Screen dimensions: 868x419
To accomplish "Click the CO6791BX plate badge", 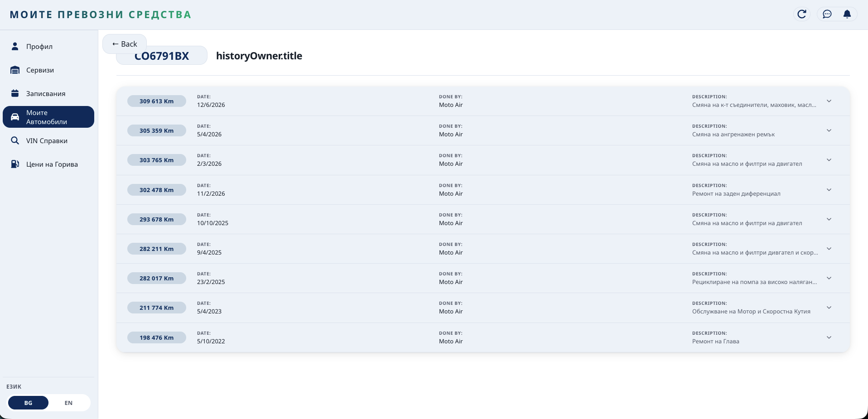I will pyautogui.click(x=162, y=56).
